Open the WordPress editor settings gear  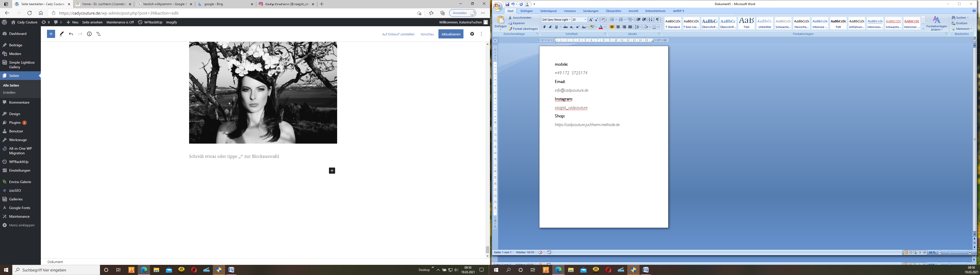(x=472, y=34)
